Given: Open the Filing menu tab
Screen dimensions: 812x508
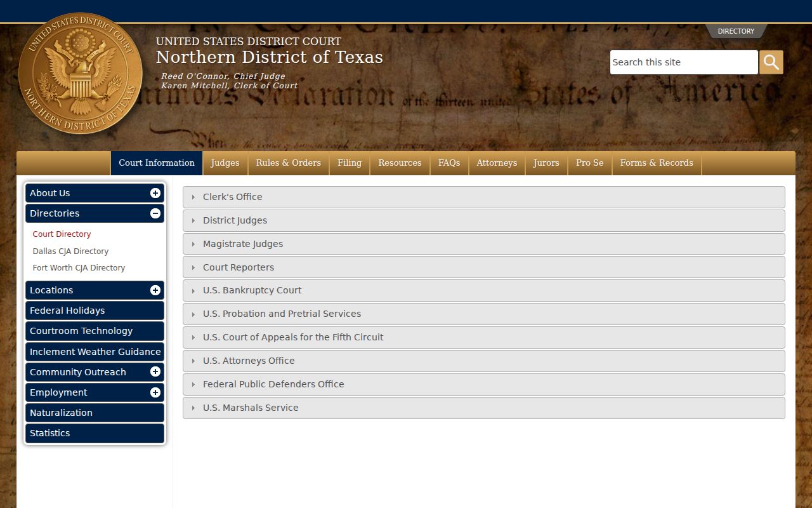Looking at the screenshot, I should click(350, 163).
